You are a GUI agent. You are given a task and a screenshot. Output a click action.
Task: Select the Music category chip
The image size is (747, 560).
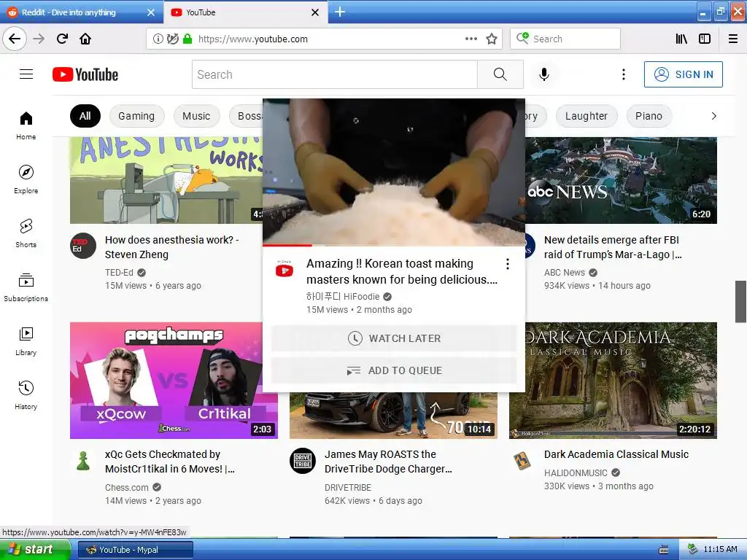pyautogui.click(x=196, y=116)
